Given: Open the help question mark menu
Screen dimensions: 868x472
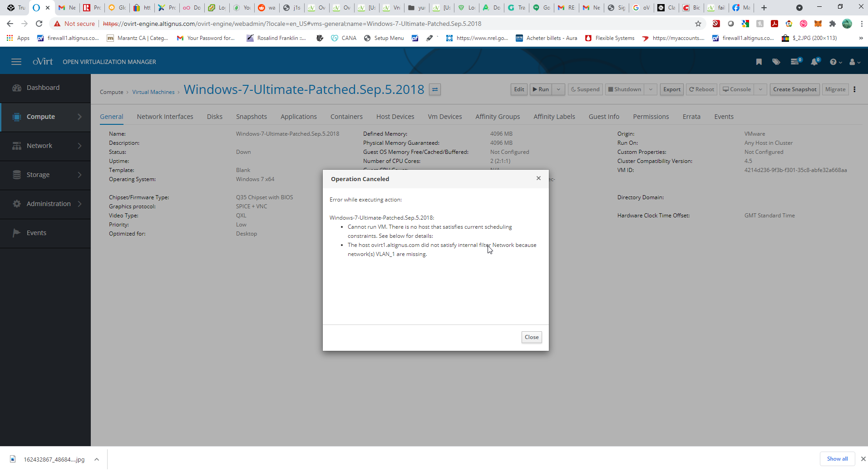Looking at the screenshot, I should click(x=834, y=62).
